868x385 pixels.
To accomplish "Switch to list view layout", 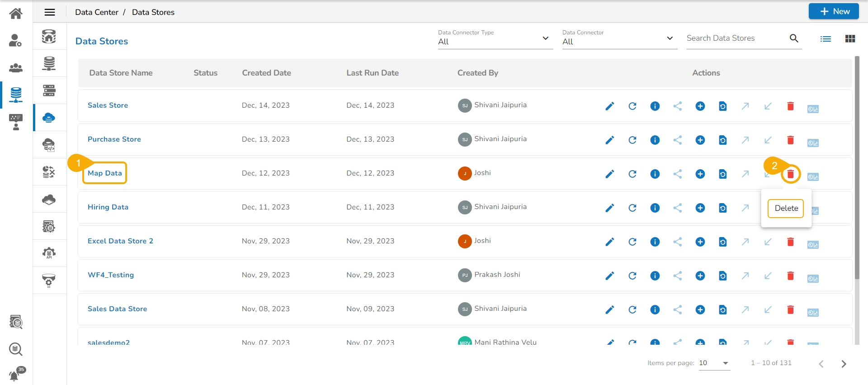I will tap(826, 39).
